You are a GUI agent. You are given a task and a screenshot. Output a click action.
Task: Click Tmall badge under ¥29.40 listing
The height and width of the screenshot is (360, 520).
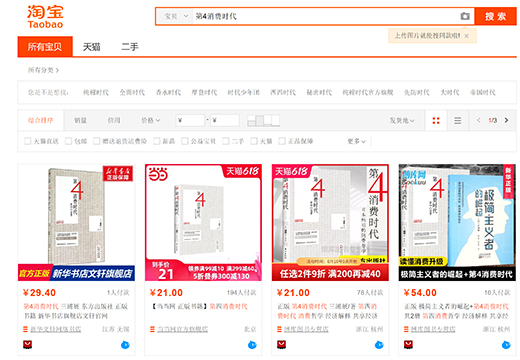(28, 345)
